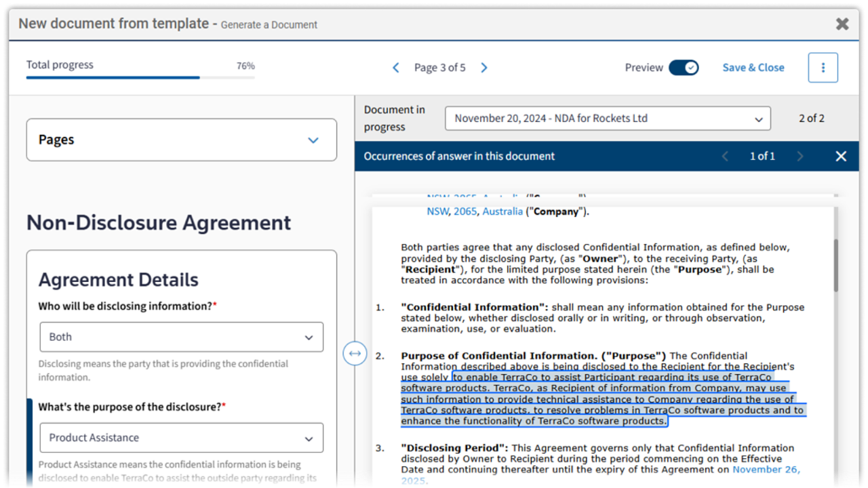Close the New document from template dialog

(842, 24)
